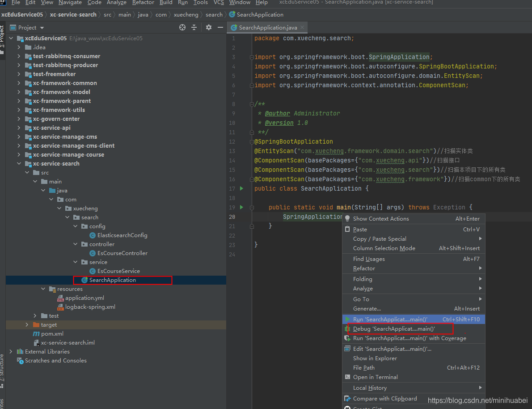The width and height of the screenshot is (532, 409).
Task: Open Local History submenu
Action: pos(414,388)
